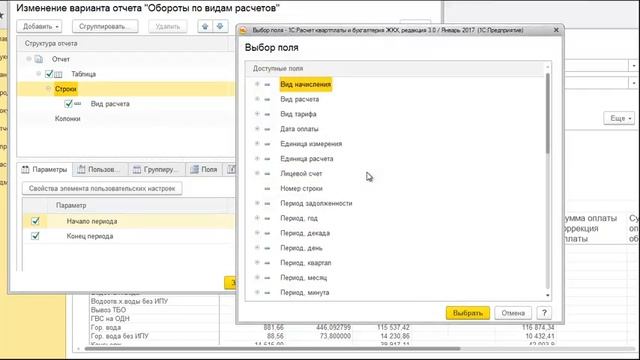Click the horizontal scrollbar of the report table

(x=271, y=349)
